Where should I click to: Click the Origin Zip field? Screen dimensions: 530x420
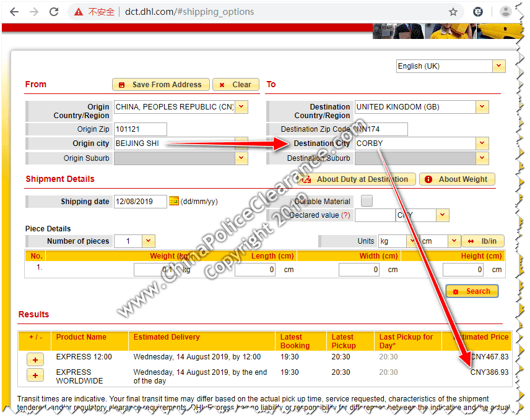click(x=141, y=129)
